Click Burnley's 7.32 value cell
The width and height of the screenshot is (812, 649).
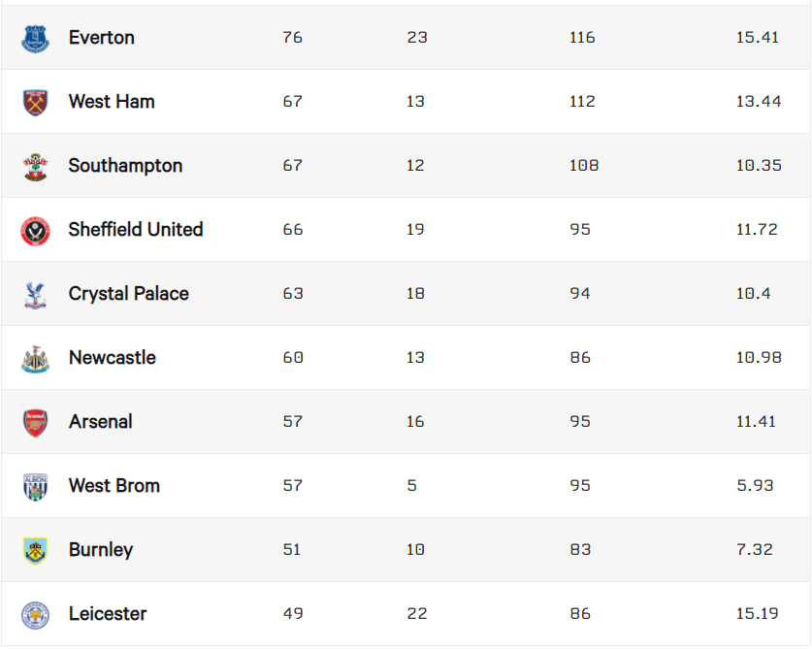(x=754, y=550)
